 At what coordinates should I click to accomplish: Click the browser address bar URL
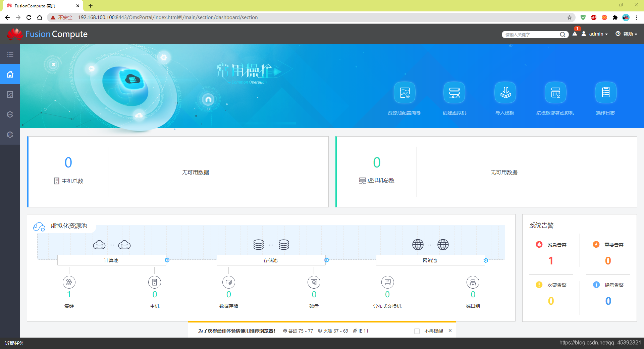[168, 17]
